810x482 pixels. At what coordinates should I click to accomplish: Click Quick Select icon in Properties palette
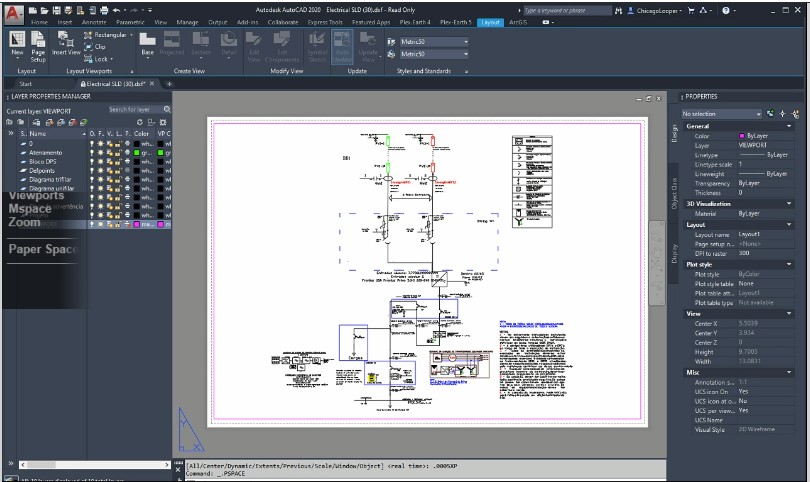795,113
